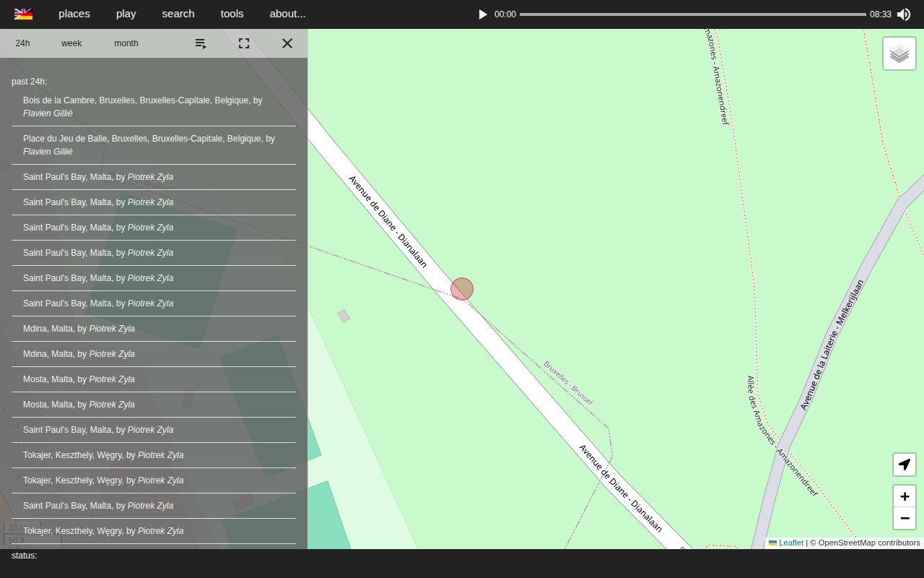Switch to the month view
This screenshot has width=924, height=578.
tap(126, 43)
